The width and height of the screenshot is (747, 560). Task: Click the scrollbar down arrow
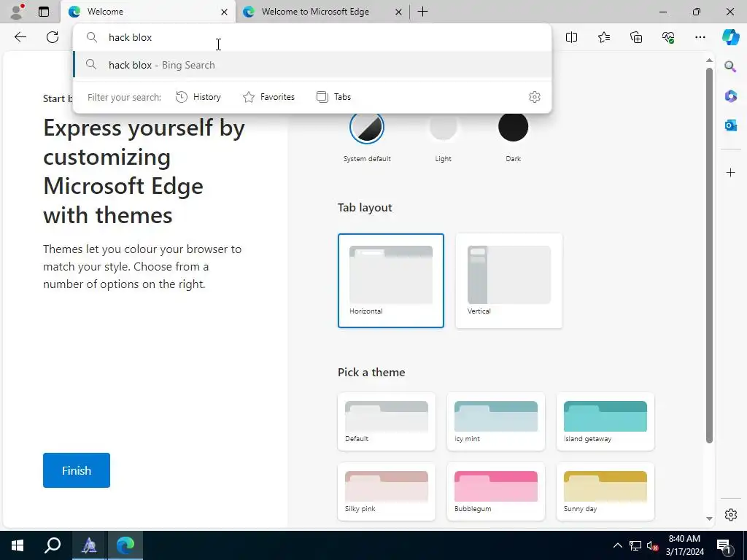pyautogui.click(x=709, y=518)
